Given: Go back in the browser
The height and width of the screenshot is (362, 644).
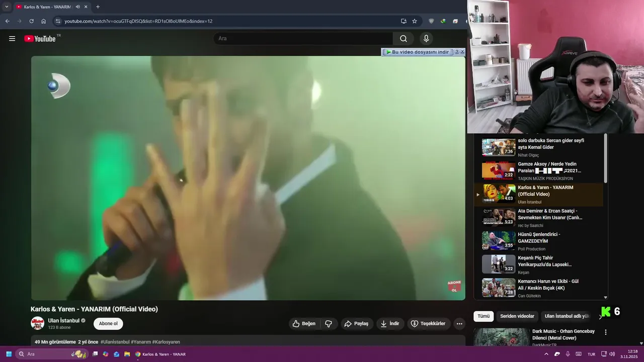Looking at the screenshot, I should click(x=7, y=21).
